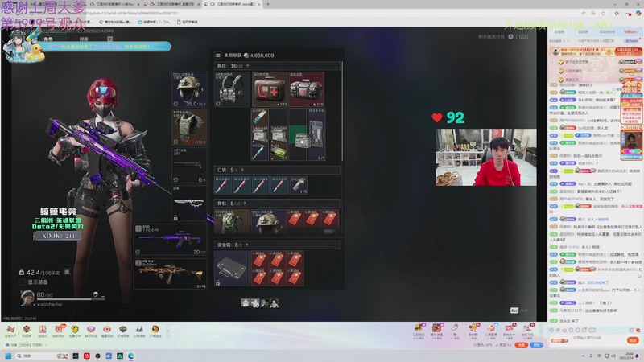
Task: Click the cake gift icon in right gift bar
Action: (x=491, y=330)
